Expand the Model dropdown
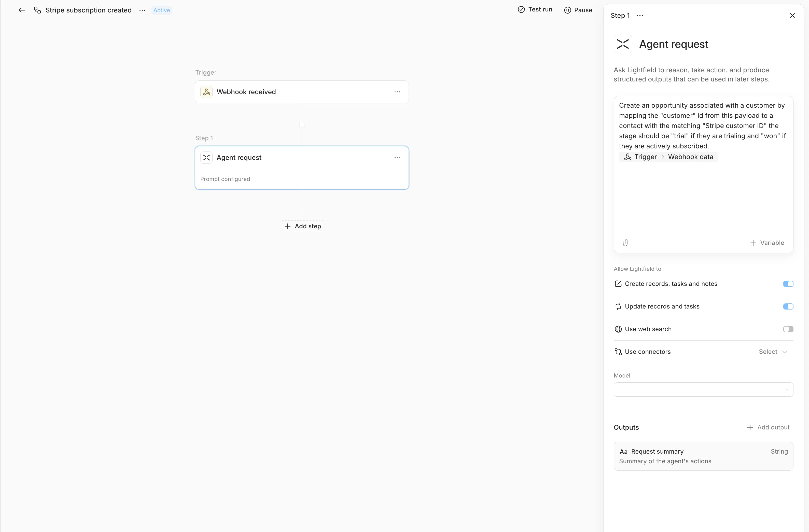This screenshot has height=532, width=809. (x=703, y=389)
